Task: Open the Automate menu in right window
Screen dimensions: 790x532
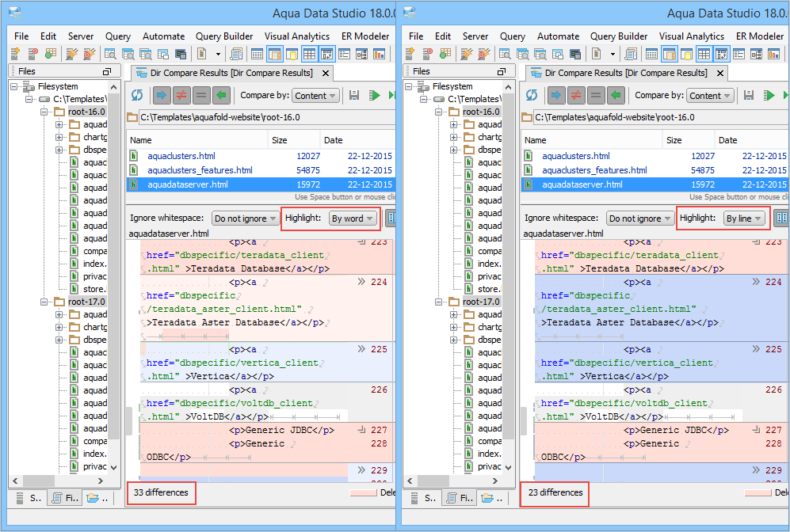Action: [x=558, y=36]
